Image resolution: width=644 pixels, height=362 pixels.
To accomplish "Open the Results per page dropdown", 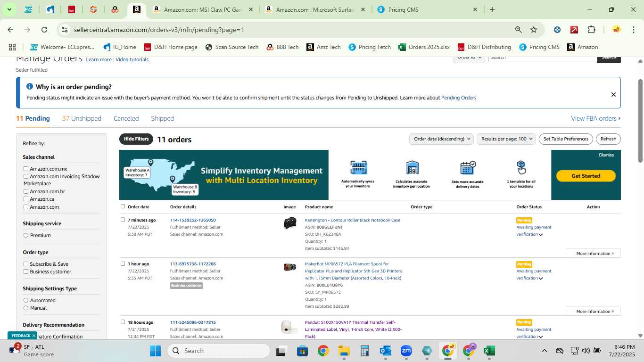I will tap(506, 139).
